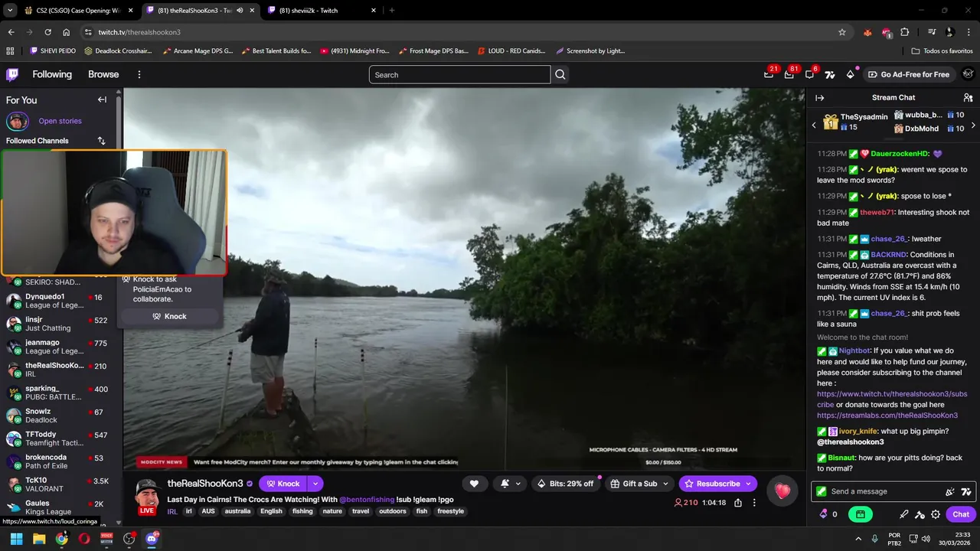The height and width of the screenshot is (551, 980).
Task: Collapse the For You sidebar
Action: [102, 99]
